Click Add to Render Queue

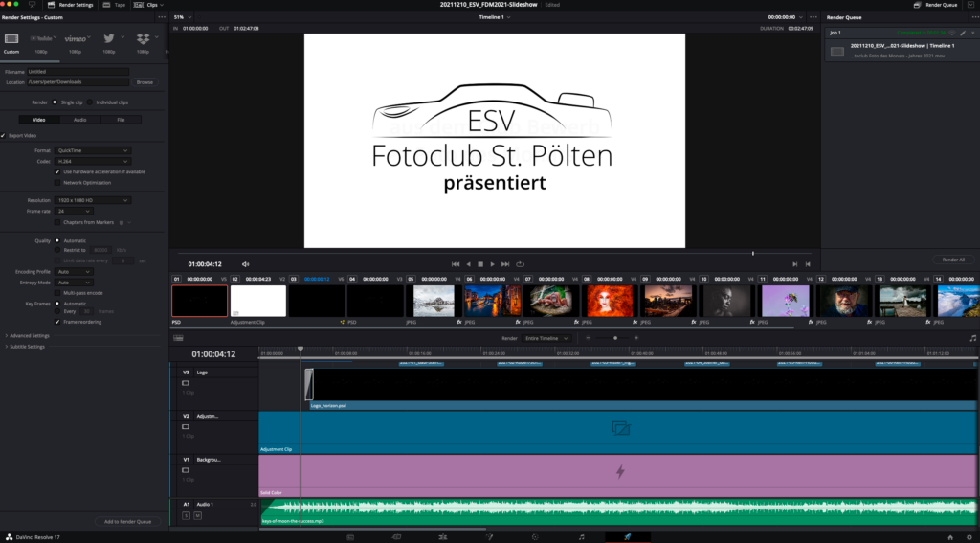(x=127, y=521)
